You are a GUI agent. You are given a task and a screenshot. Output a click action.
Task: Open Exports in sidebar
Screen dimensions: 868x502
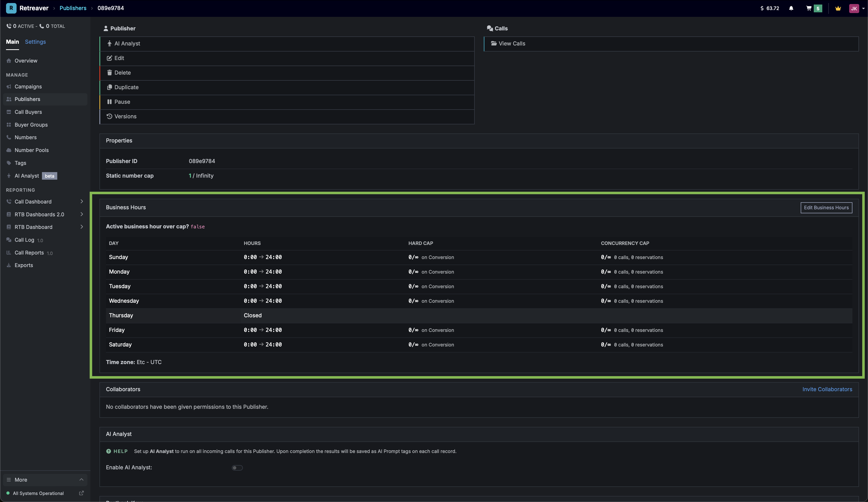45,265
